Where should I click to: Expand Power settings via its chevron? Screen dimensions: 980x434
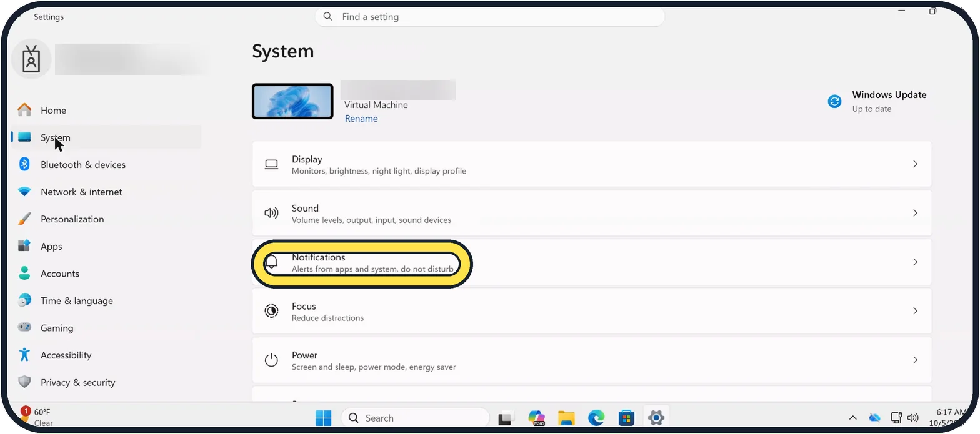[915, 360]
